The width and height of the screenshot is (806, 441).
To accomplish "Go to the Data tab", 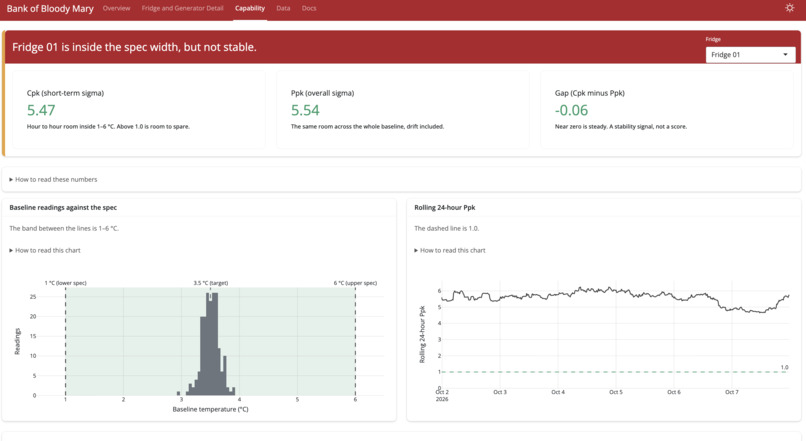I will (x=283, y=8).
